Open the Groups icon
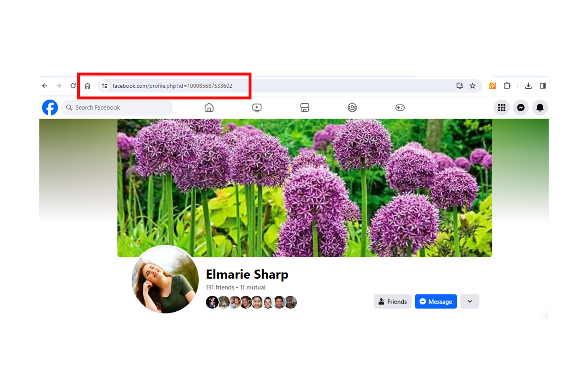 (352, 107)
